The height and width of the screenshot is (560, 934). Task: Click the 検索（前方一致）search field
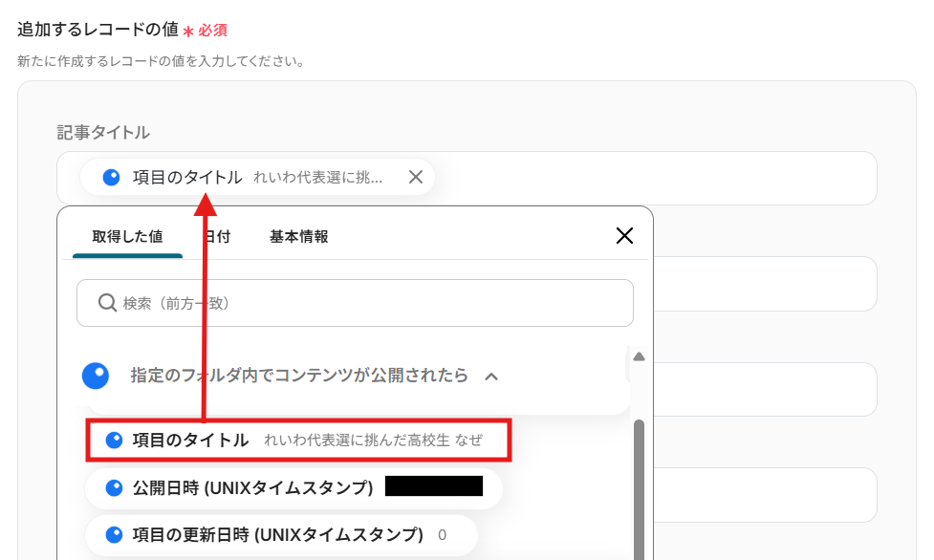click(355, 303)
